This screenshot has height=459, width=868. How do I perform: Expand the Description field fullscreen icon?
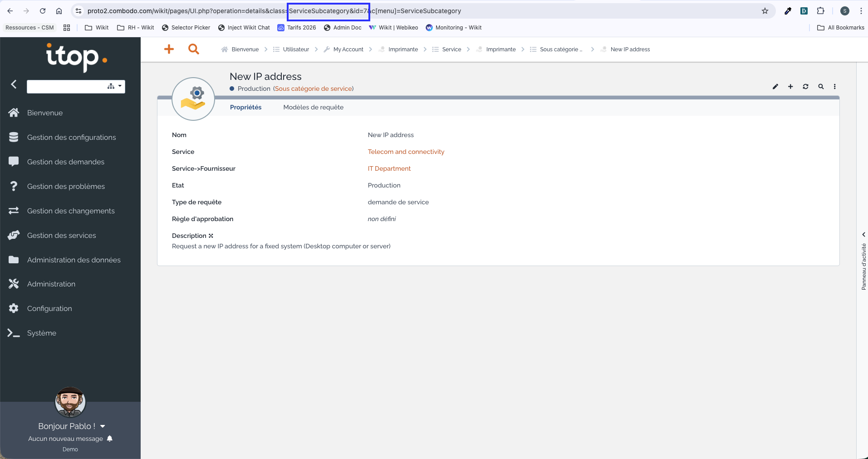click(x=211, y=236)
